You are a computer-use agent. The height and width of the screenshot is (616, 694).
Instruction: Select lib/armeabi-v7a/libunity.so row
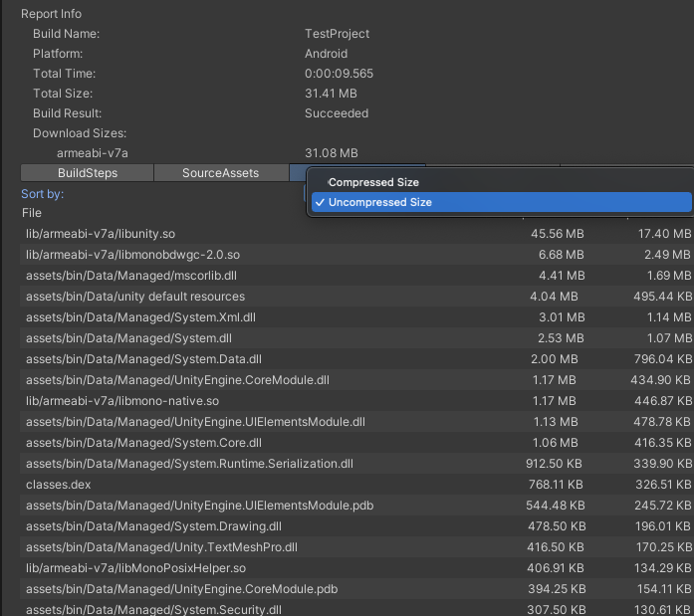click(356, 234)
